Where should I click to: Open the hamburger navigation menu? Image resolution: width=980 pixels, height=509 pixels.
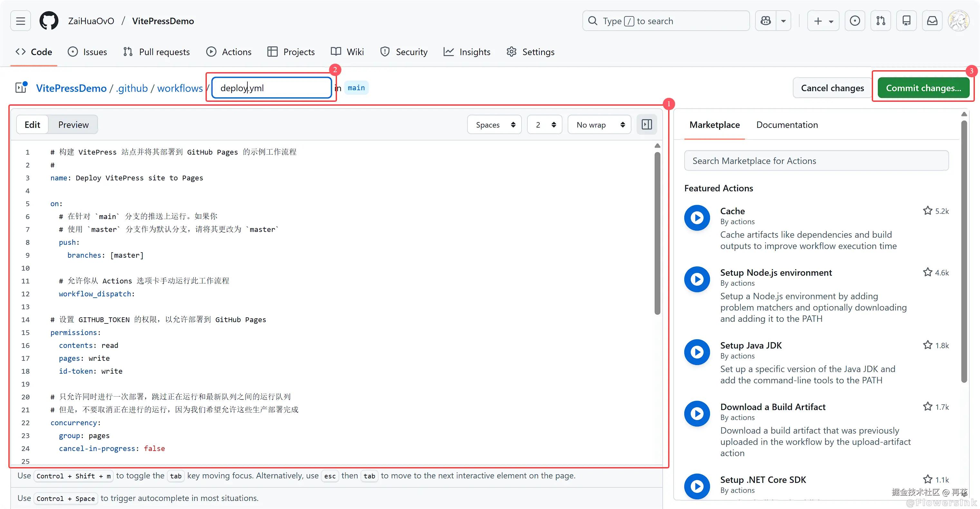21,21
